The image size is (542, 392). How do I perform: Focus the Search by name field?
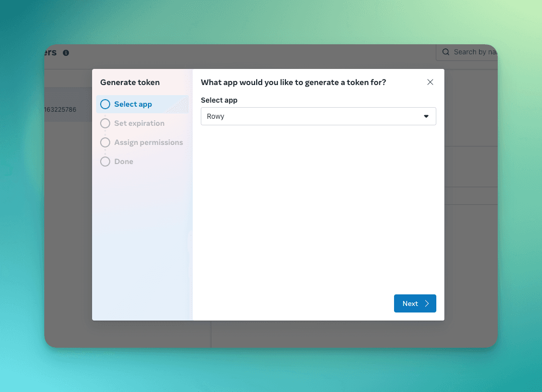click(x=467, y=52)
